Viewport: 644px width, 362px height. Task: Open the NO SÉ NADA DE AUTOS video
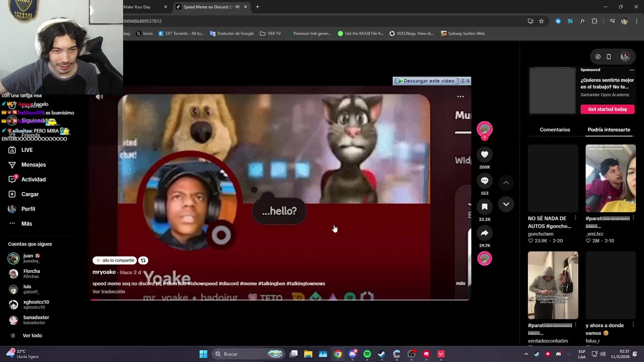pos(553,178)
